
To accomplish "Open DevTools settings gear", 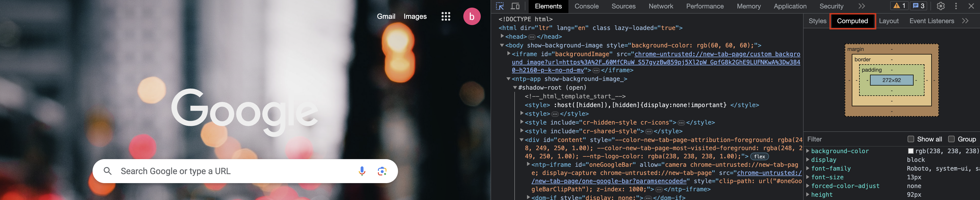I will (941, 6).
